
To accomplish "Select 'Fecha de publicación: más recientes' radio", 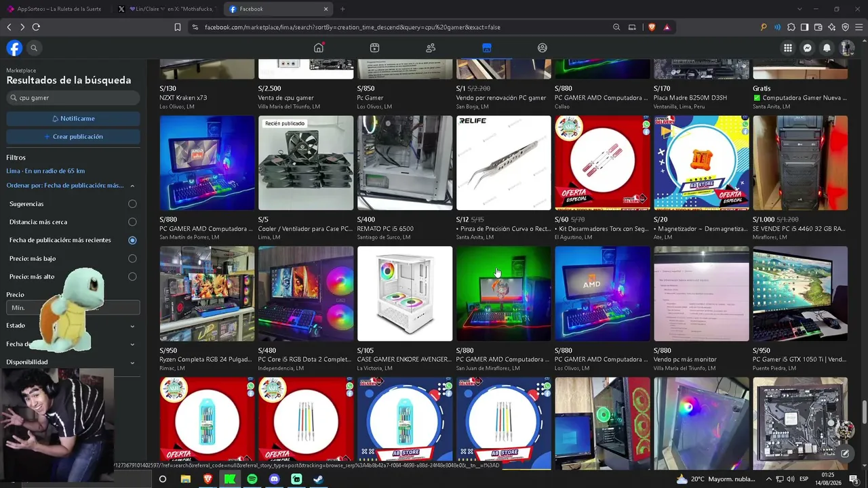I will pos(132,240).
